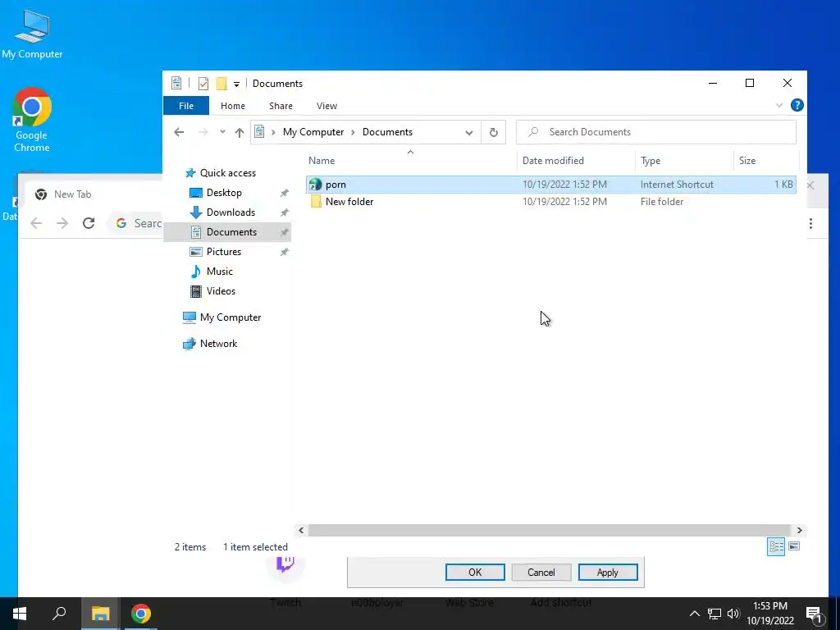Expand the ribbon with the chevron

tap(779, 106)
